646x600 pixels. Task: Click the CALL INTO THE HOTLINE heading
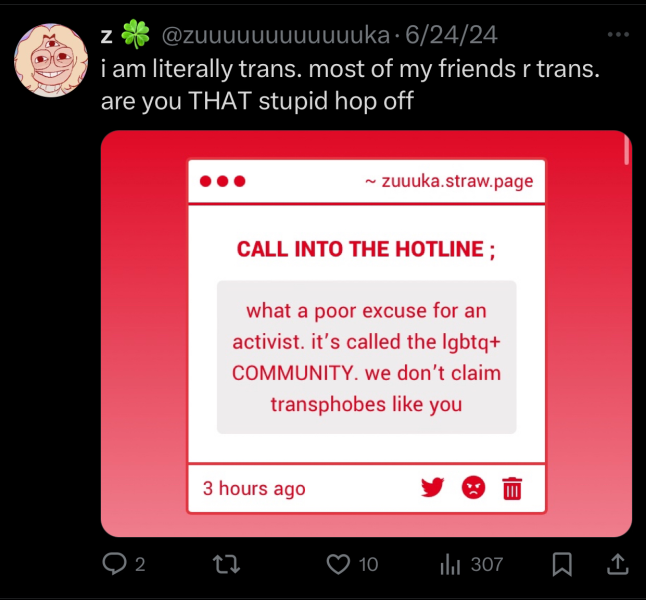[x=366, y=249]
